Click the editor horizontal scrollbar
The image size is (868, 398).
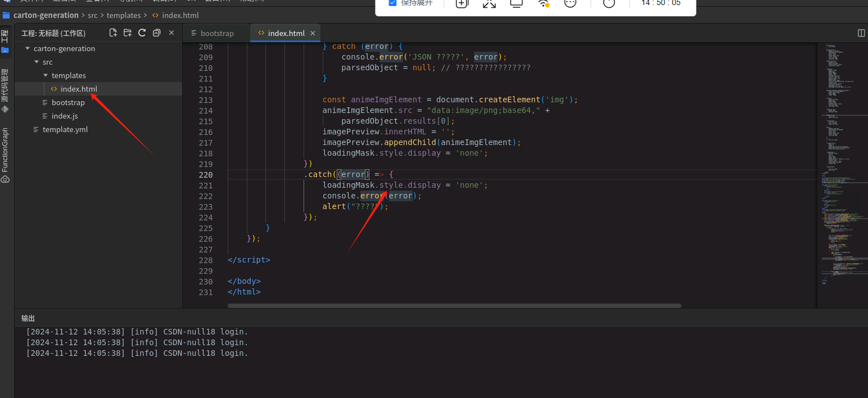tap(454, 306)
